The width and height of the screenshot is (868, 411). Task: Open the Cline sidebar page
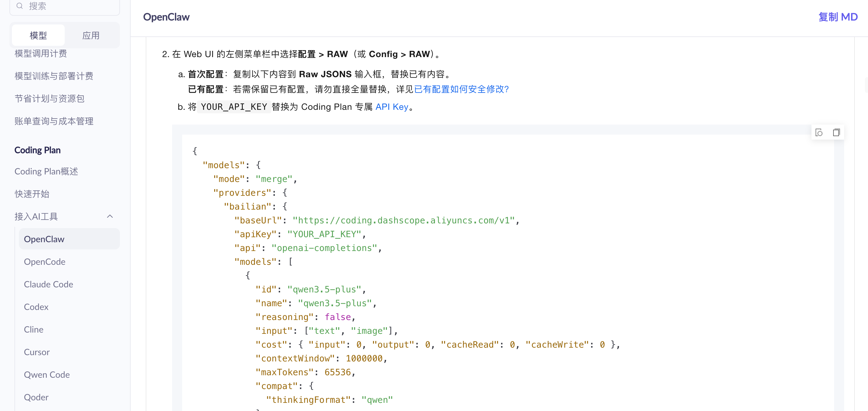pyautogui.click(x=34, y=329)
